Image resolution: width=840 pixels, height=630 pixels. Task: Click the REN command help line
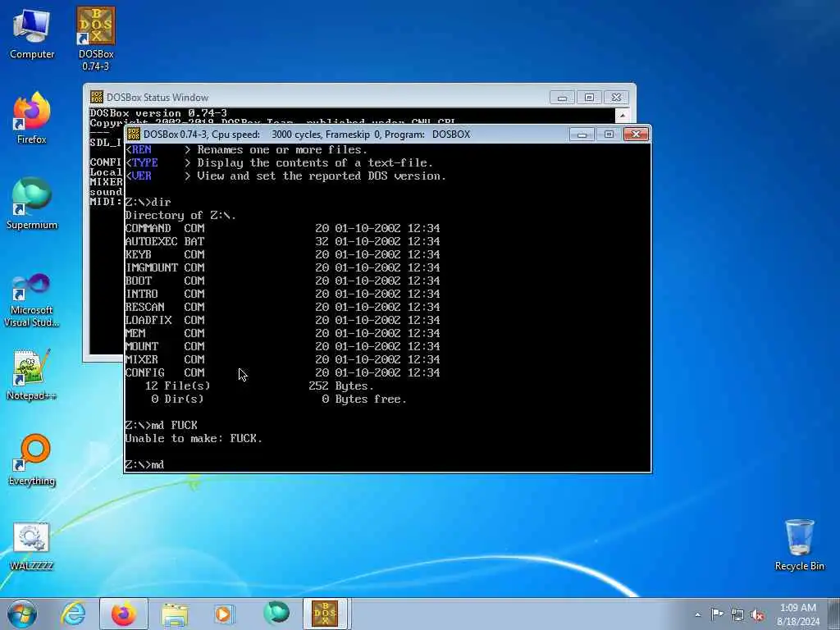point(246,150)
